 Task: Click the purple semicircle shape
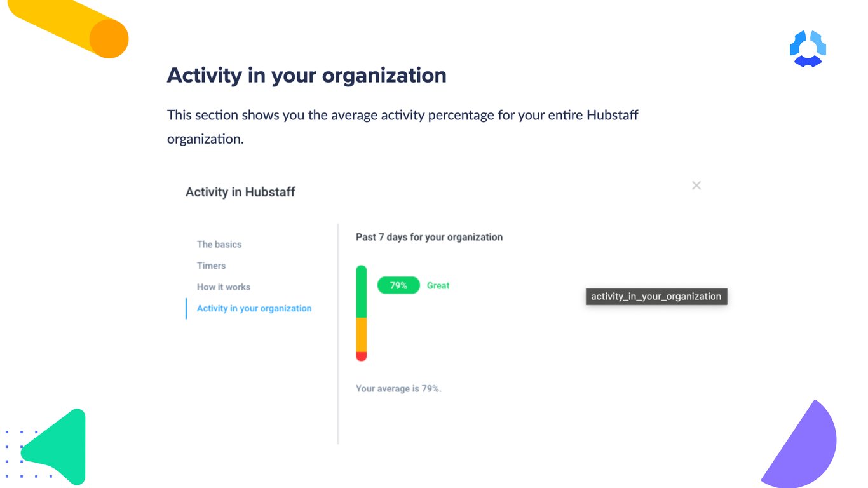[801, 445]
